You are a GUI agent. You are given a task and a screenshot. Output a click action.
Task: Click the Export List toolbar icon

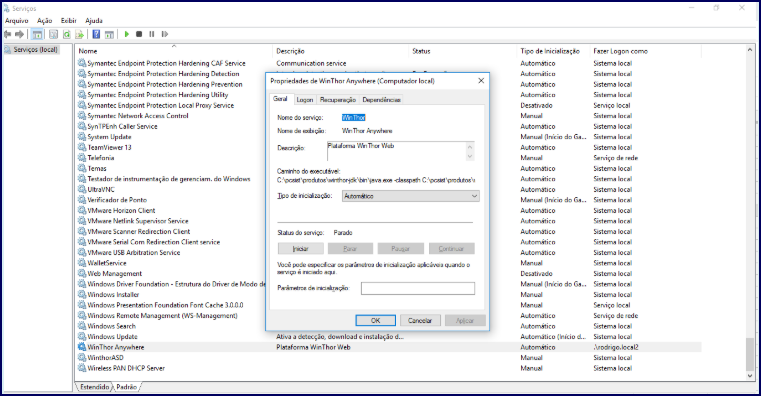[x=80, y=34]
